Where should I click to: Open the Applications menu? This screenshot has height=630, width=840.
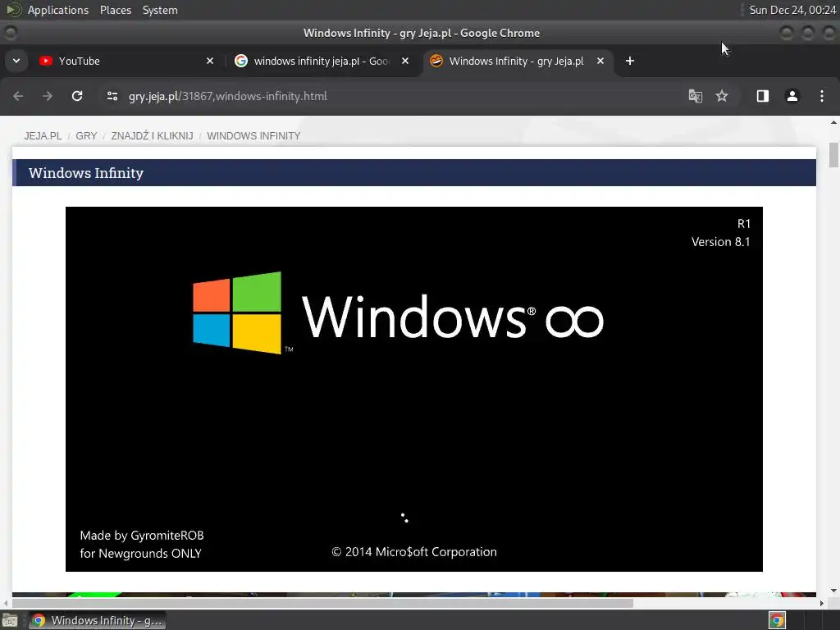(x=58, y=10)
